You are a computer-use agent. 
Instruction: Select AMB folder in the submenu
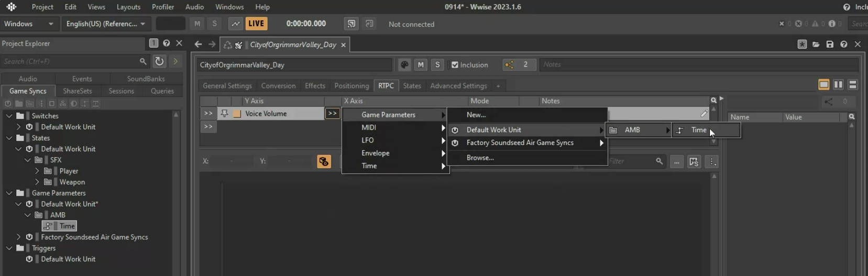pyautogui.click(x=639, y=130)
